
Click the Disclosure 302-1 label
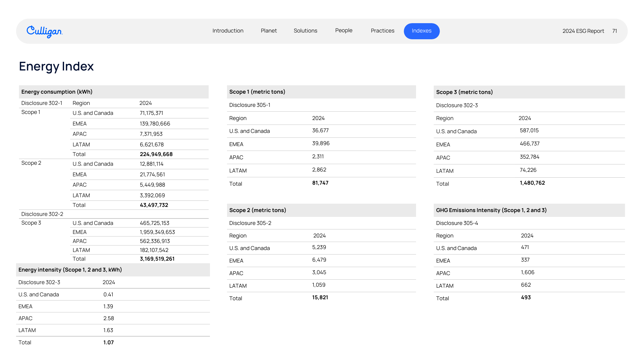tap(42, 103)
